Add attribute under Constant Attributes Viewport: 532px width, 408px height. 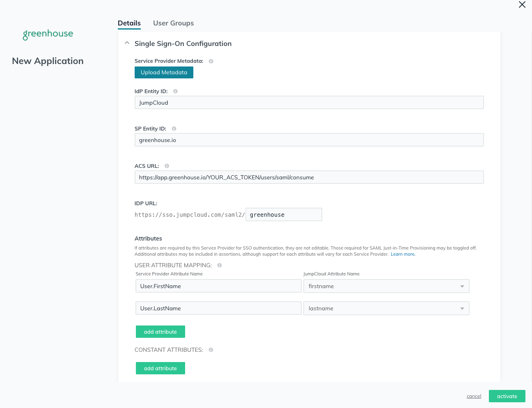pyautogui.click(x=161, y=368)
